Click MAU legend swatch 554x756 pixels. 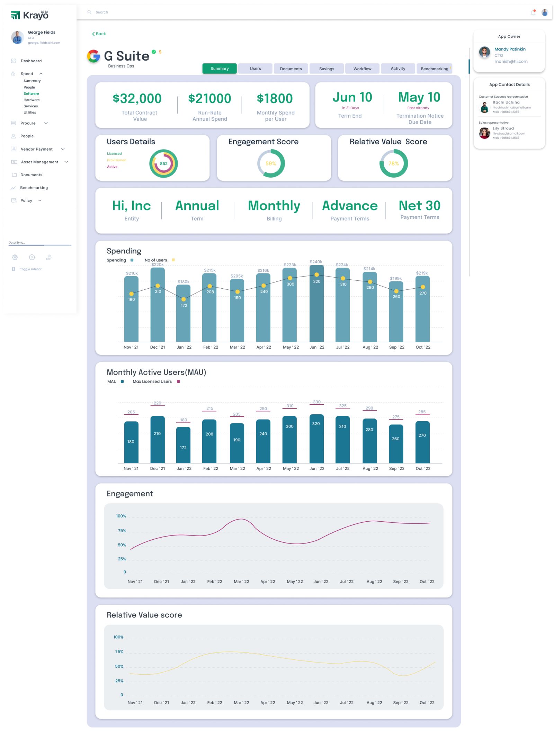(x=122, y=381)
